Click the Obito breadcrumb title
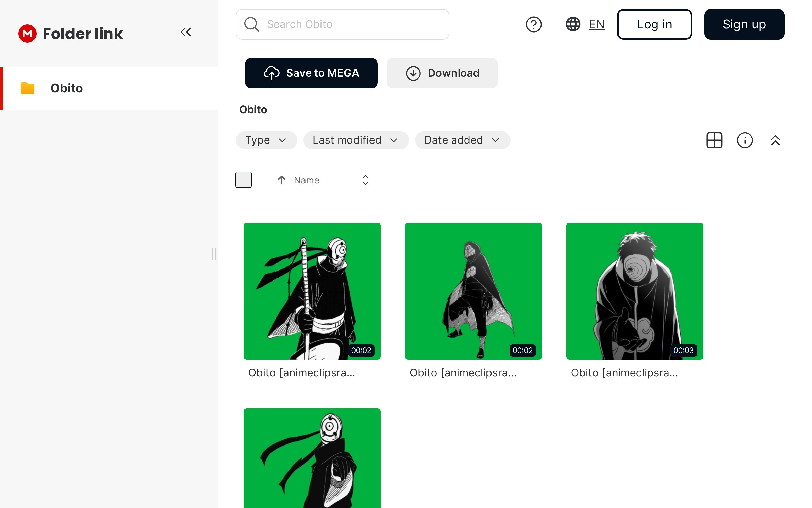The width and height of the screenshot is (812, 508). pos(253,109)
